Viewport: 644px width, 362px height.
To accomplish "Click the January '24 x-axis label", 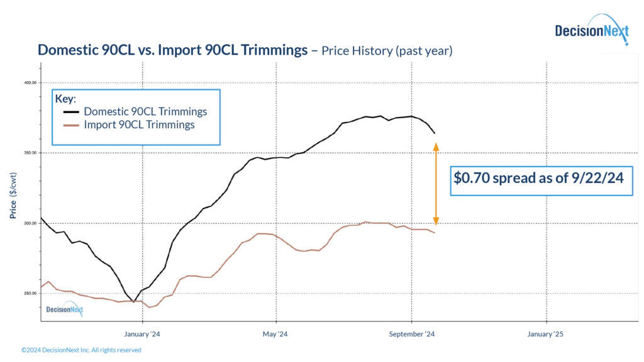I will (x=143, y=334).
